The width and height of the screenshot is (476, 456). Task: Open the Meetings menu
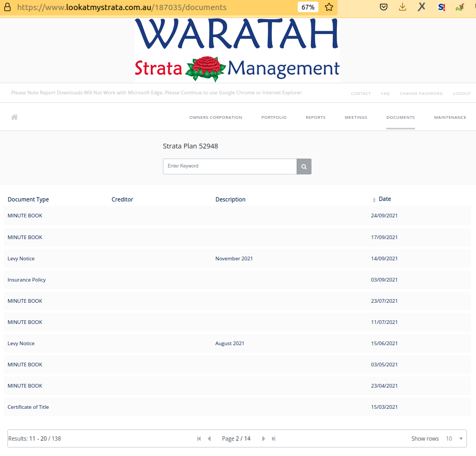[356, 117]
